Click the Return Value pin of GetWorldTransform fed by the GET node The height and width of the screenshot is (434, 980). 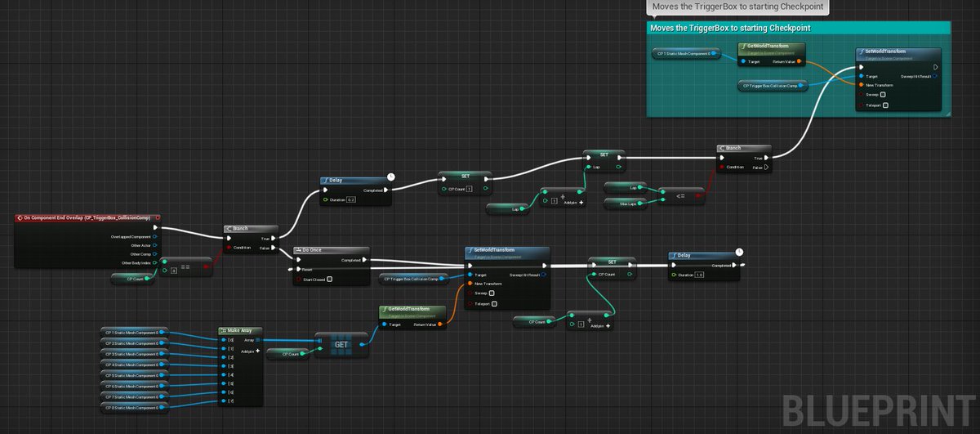coord(439,324)
